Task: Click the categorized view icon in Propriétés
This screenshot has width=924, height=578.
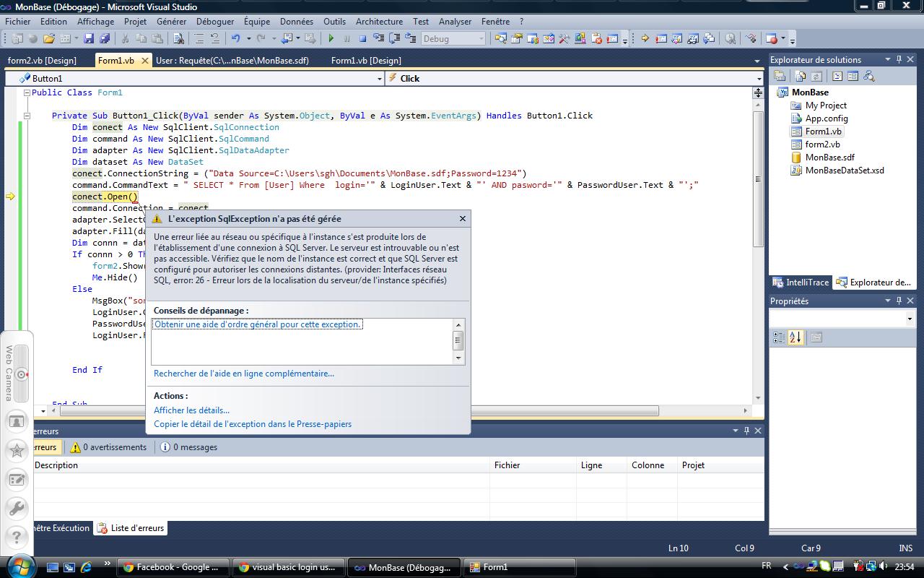Action: 779,337
